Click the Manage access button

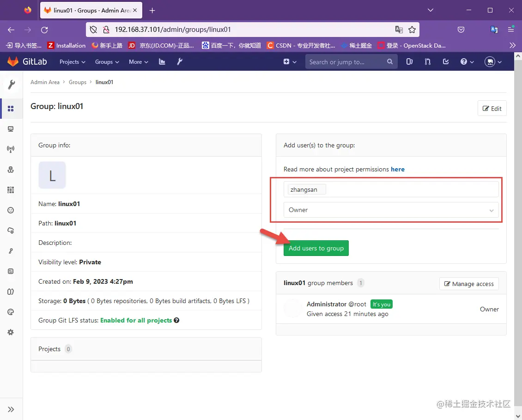pyautogui.click(x=469, y=284)
